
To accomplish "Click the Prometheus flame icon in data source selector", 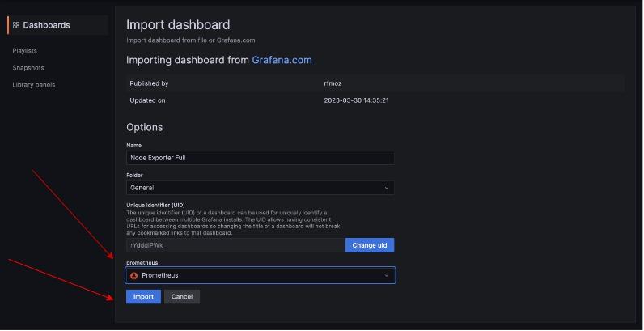I will pos(134,275).
